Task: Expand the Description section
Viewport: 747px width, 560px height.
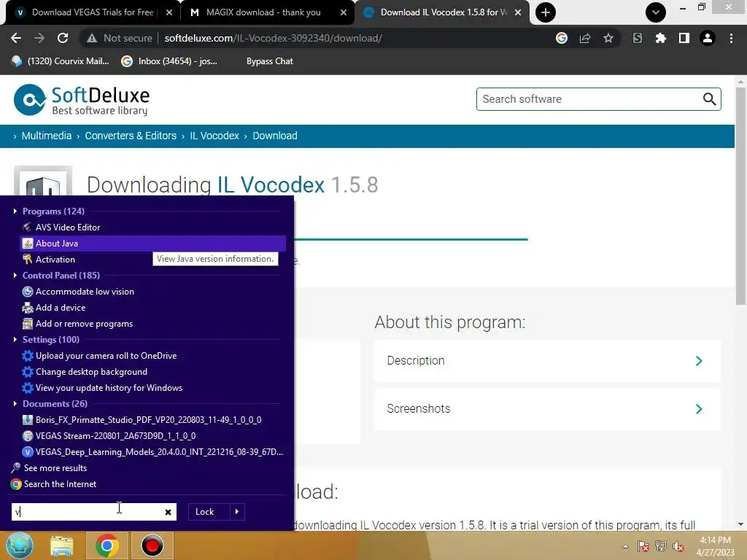Action: click(x=547, y=360)
